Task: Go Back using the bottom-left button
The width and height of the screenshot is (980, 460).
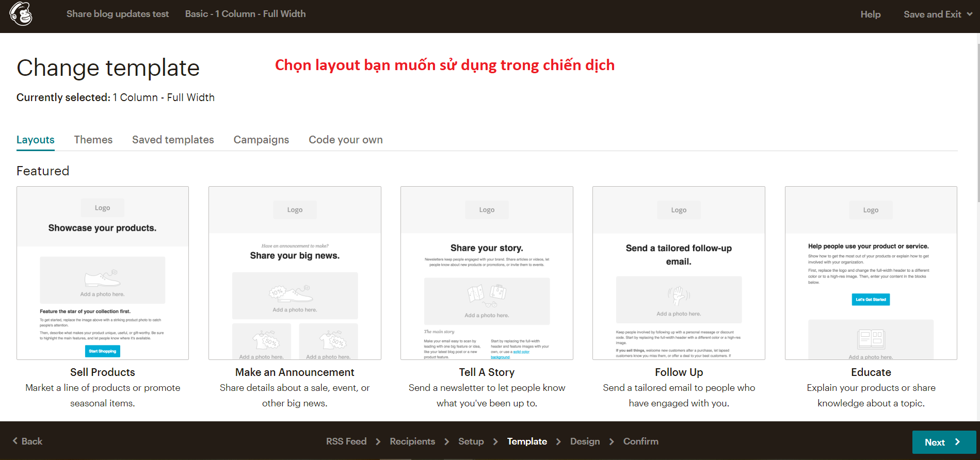Action: [28, 441]
